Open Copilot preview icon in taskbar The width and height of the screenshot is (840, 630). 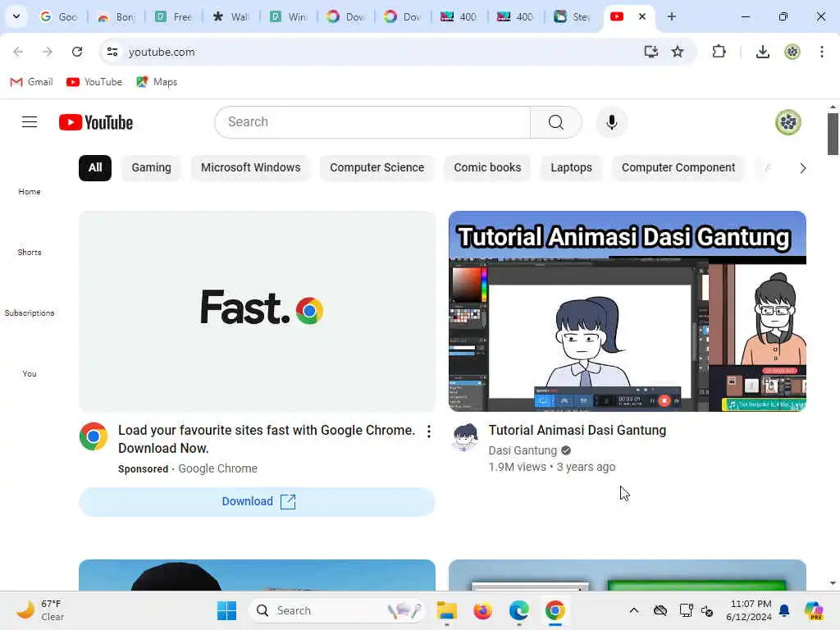tap(814, 610)
